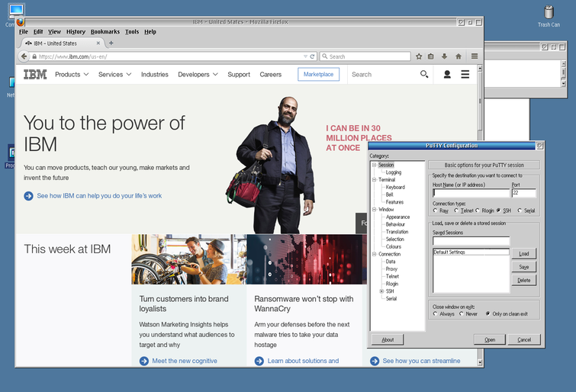Click the lock icon in the address bar
Viewport: 576px width, 392px height.
click(x=34, y=56)
